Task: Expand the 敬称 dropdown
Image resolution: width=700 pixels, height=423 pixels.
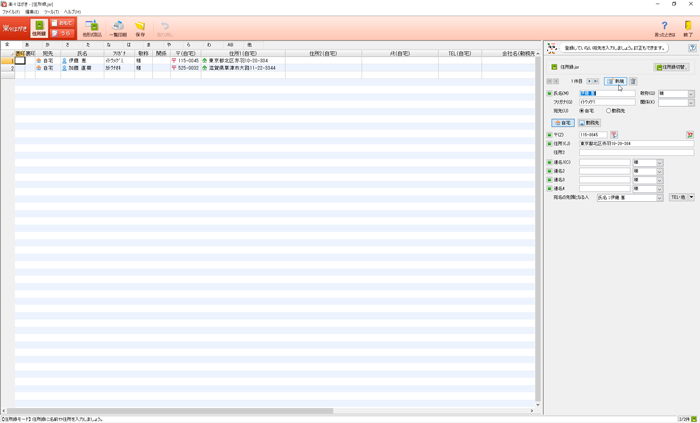Action: pyautogui.click(x=690, y=93)
